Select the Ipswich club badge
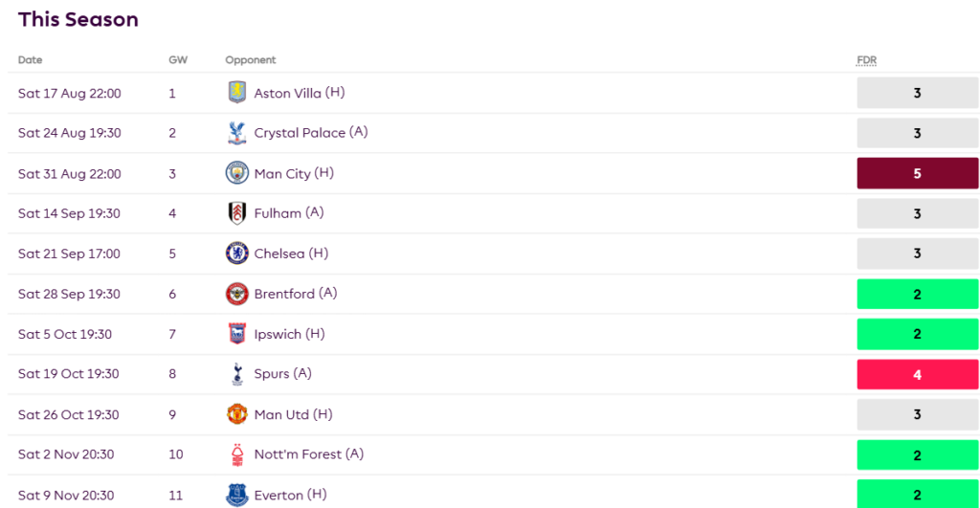Screen dimensions: 980x508 (236, 334)
